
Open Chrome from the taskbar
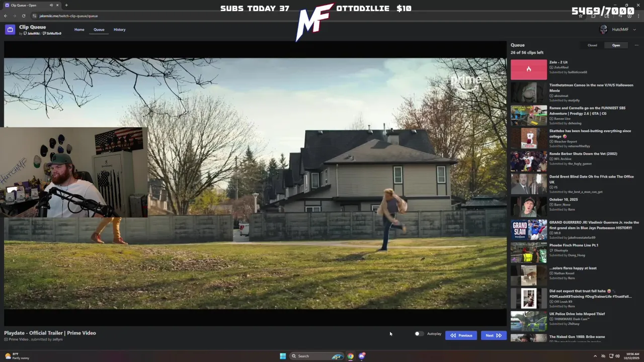coord(351,356)
